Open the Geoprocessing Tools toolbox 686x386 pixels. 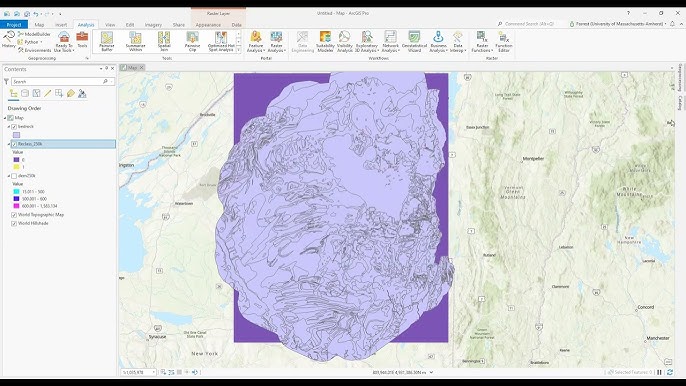click(x=82, y=39)
